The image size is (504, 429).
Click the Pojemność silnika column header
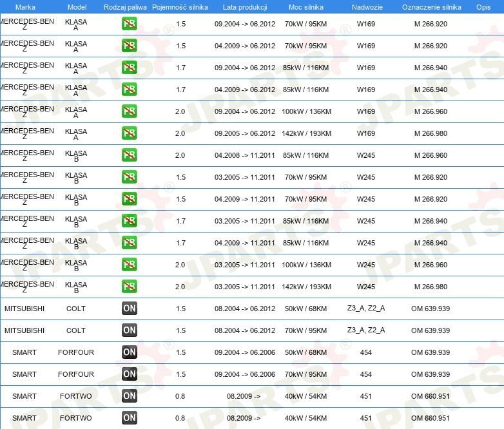[x=180, y=7]
